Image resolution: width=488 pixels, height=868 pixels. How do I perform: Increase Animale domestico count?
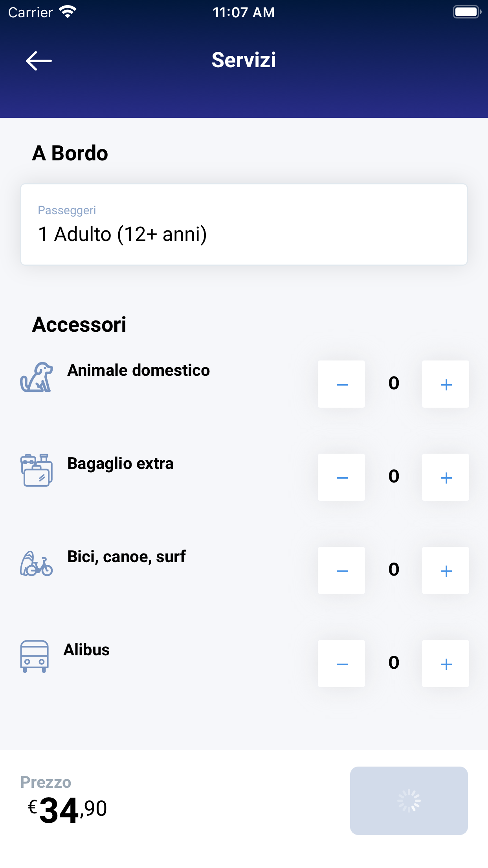pyautogui.click(x=446, y=384)
